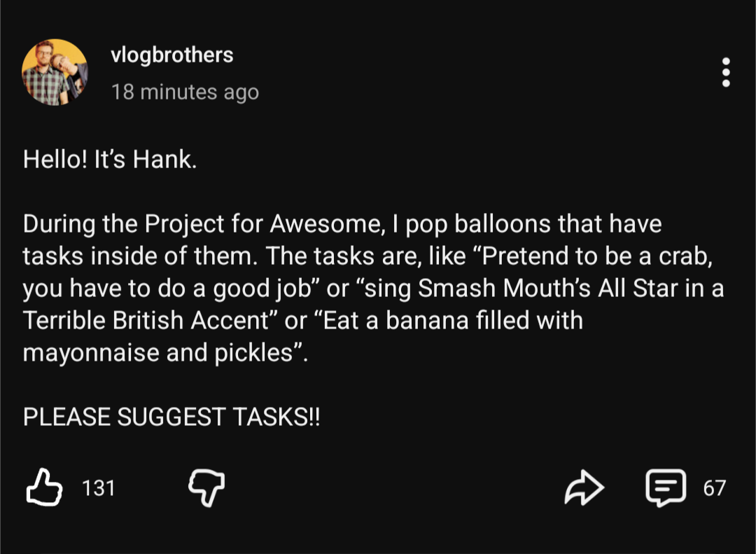This screenshot has height=554, width=756.
Task: Visit the vlogbrothers channel name link
Action: (x=172, y=55)
